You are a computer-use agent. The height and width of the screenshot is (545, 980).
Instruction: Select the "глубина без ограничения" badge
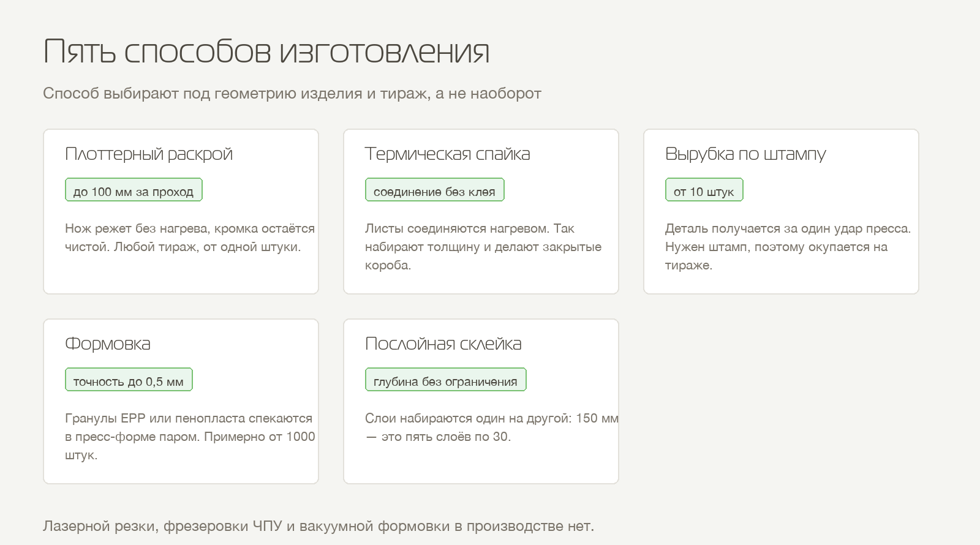pos(446,380)
